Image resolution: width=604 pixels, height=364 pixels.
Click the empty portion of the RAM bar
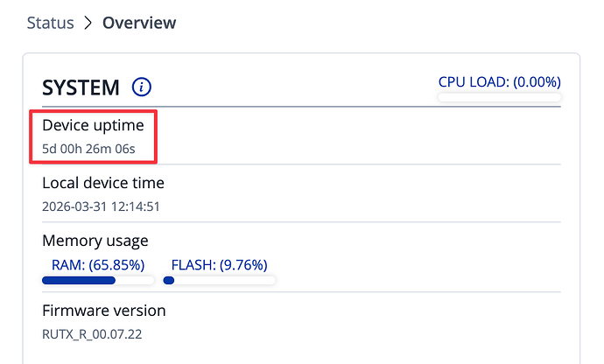click(136, 281)
